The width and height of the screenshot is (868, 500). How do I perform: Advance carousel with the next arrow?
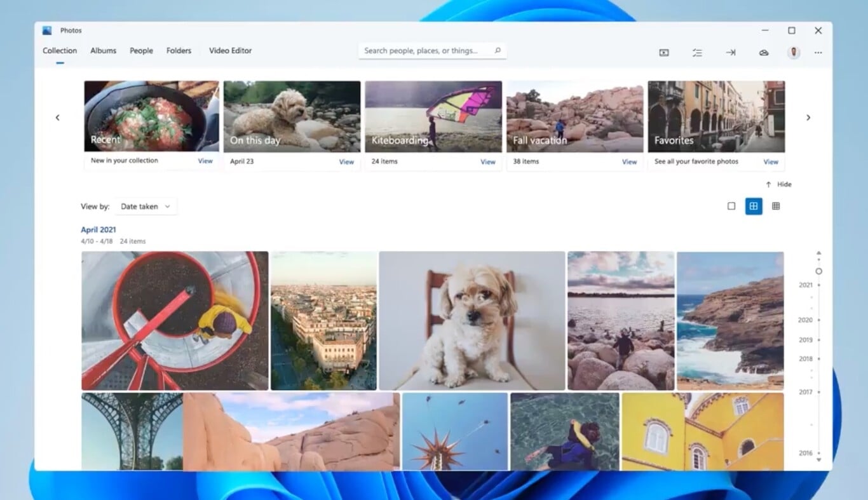click(808, 118)
